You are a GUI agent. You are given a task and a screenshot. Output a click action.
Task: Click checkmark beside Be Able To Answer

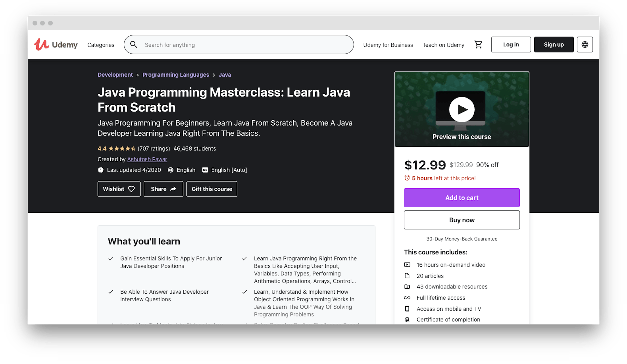(x=111, y=292)
